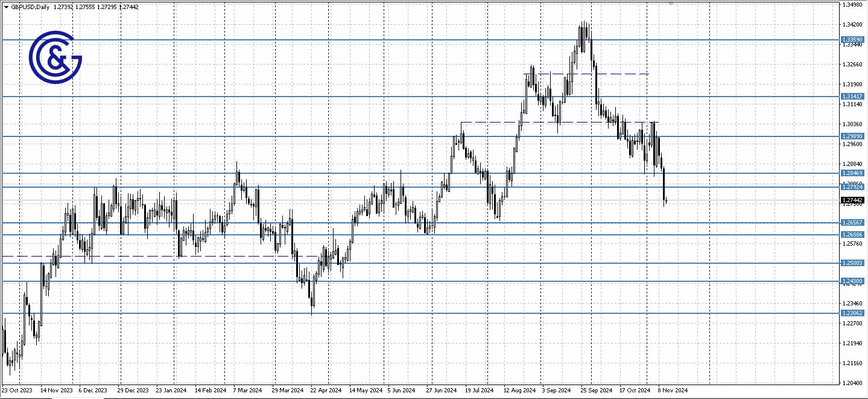Click the 1.28469 price axis label
This screenshot has width=868, height=399.
tap(852, 173)
